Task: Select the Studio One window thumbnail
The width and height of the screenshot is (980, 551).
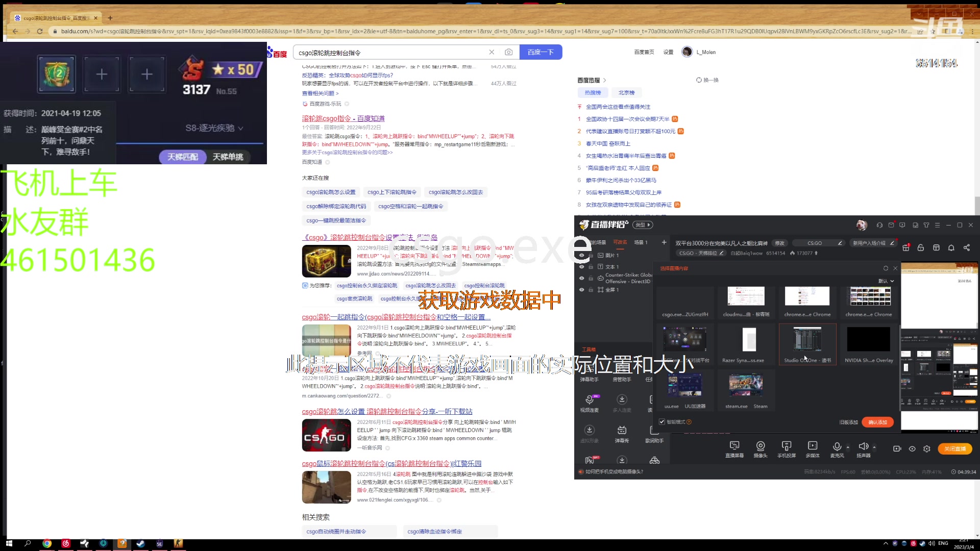Action: [807, 344]
